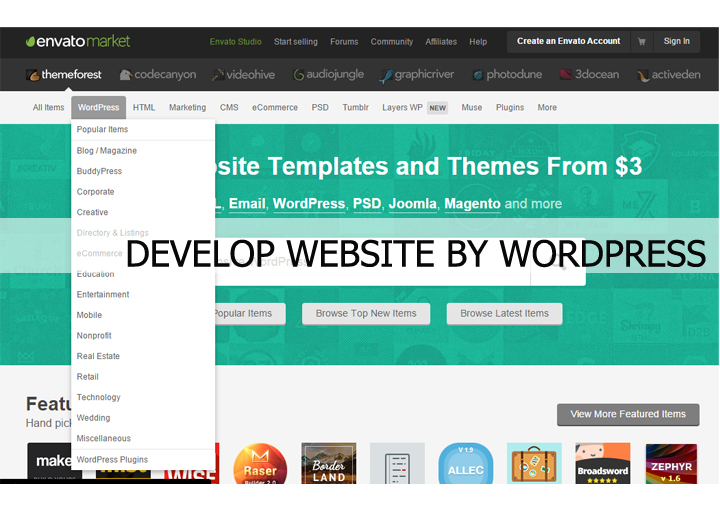Open the HTML category menu
720x514 pixels.
point(144,107)
